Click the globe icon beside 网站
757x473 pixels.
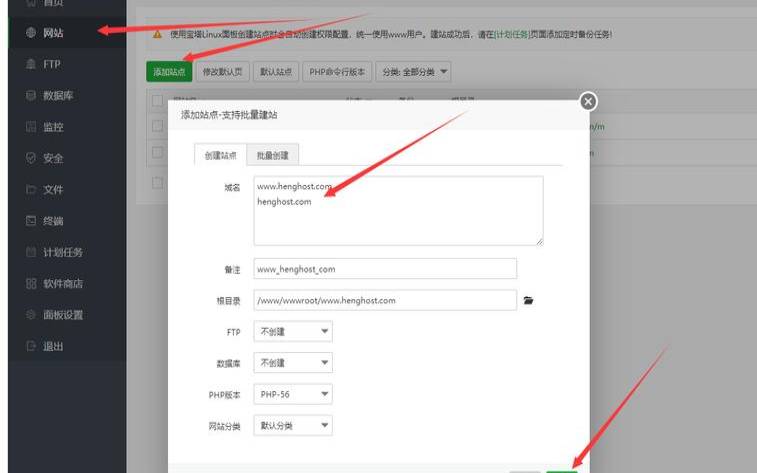[31, 33]
